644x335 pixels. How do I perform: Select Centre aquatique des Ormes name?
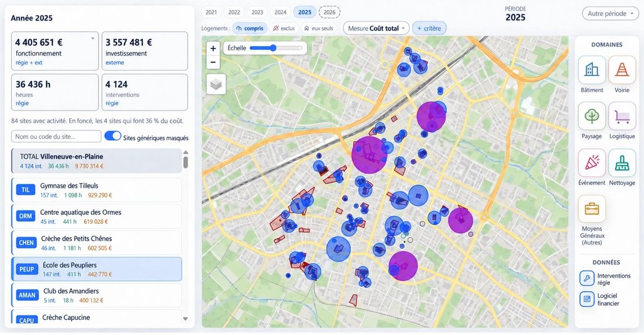click(81, 212)
